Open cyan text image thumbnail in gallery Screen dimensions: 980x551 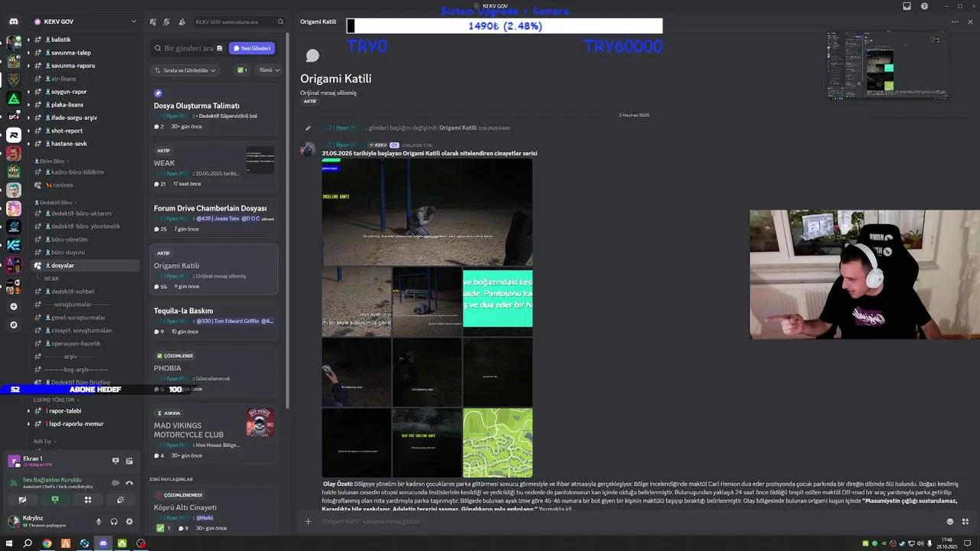pos(498,302)
